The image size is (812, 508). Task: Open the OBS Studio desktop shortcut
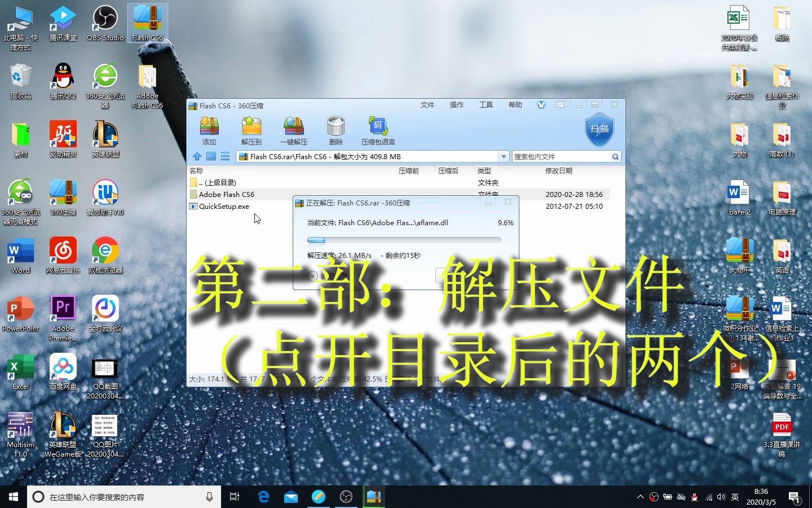(x=105, y=24)
